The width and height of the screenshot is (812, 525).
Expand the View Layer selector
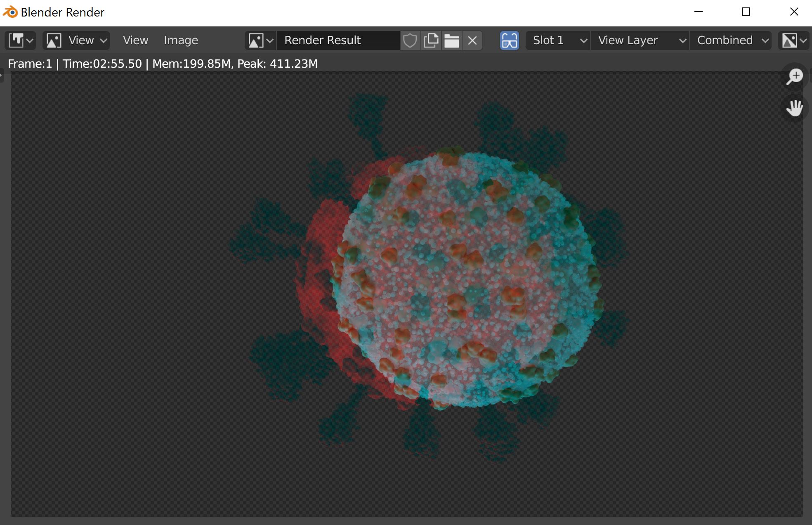[x=640, y=40]
